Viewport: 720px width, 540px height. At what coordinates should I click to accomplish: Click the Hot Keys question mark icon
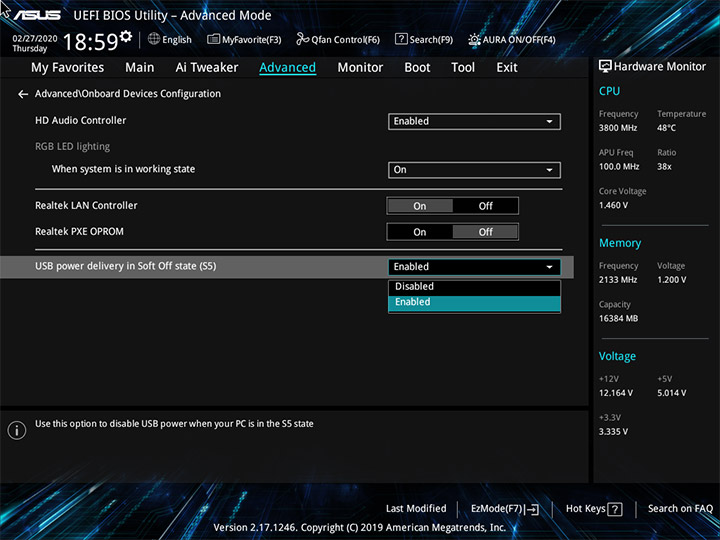click(615, 509)
